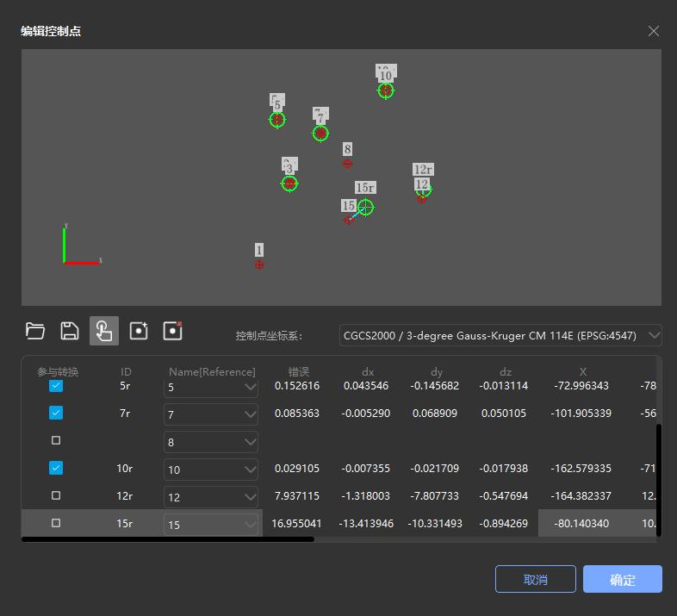677x616 pixels.
Task: Open the reference name dropdown for 15r
Action: (211, 525)
